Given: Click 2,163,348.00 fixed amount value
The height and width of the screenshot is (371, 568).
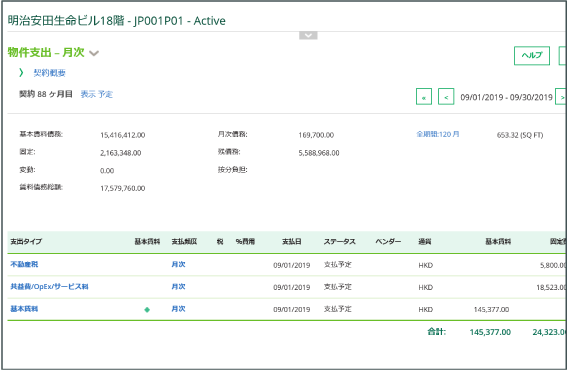Looking at the screenshot, I should tap(121, 153).
